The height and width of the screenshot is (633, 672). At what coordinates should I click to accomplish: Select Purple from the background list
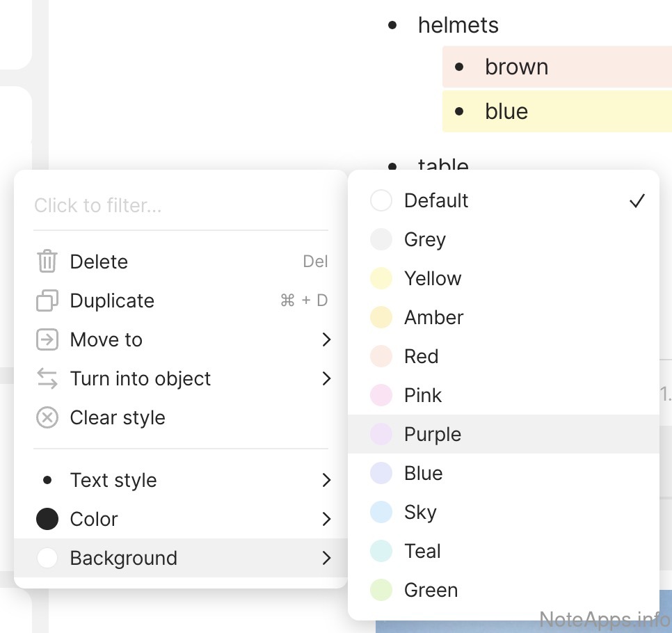pyautogui.click(x=433, y=435)
